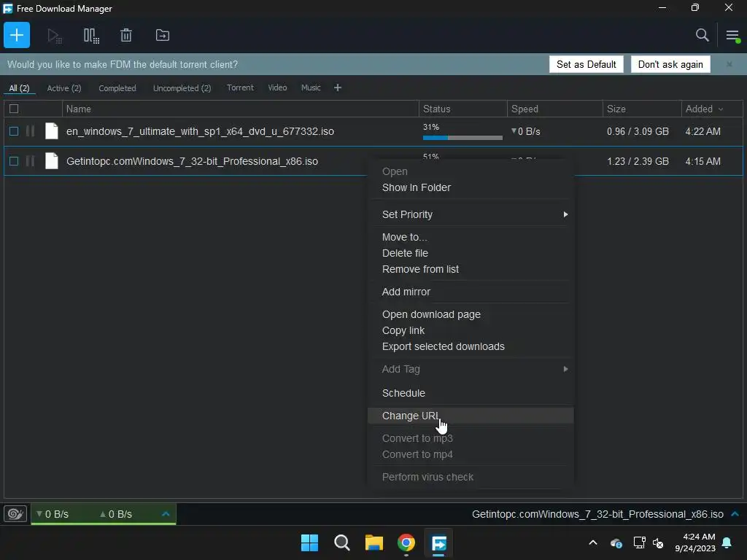Image resolution: width=747 pixels, height=560 pixels.
Task: Click the 31% progress bar
Action: 462,138
